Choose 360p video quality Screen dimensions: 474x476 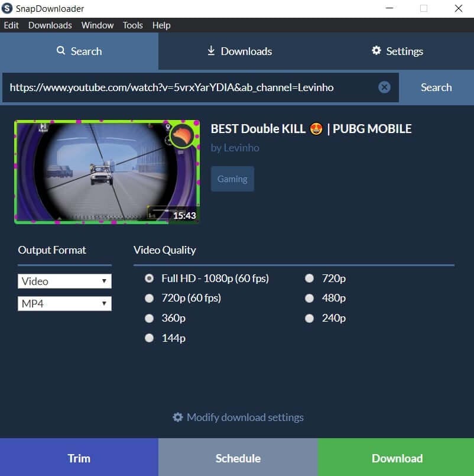click(x=149, y=319)
